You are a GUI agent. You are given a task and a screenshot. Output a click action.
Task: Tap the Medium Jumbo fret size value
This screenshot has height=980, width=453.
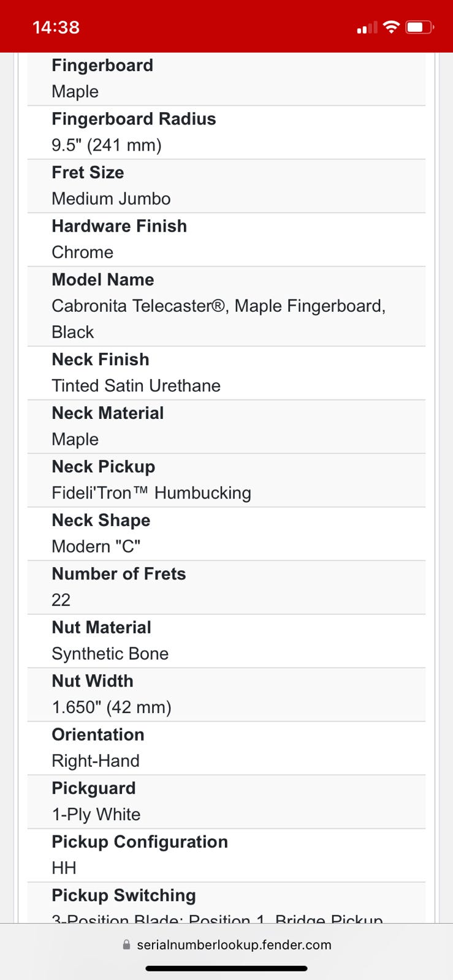[111, 198]
